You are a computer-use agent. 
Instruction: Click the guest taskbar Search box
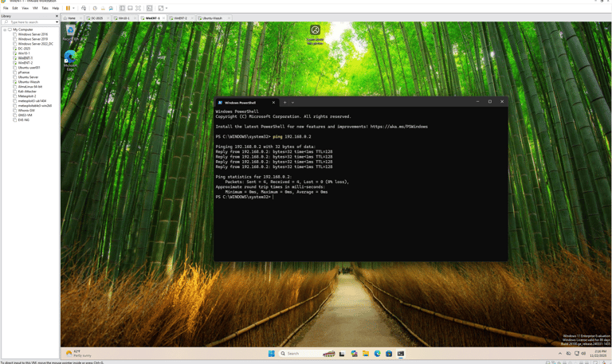(x=308, y=354)
